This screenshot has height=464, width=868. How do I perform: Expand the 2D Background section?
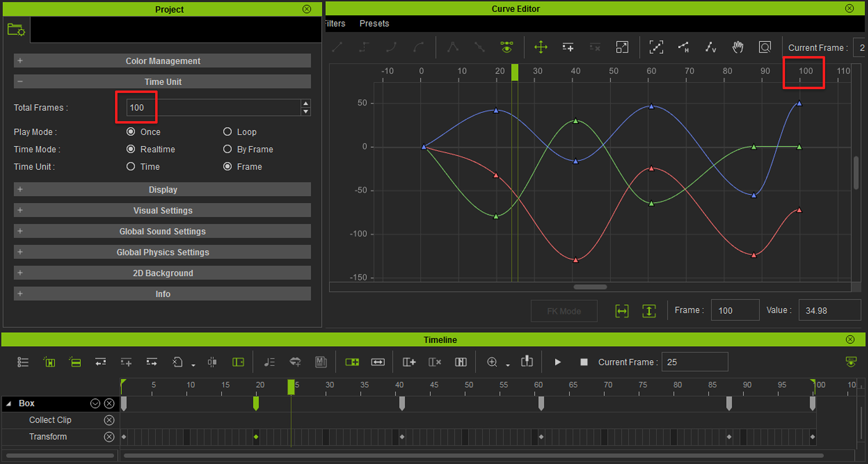162,273
